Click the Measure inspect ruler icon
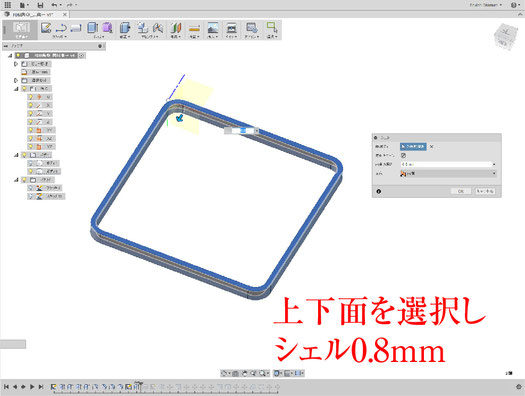 195,28
